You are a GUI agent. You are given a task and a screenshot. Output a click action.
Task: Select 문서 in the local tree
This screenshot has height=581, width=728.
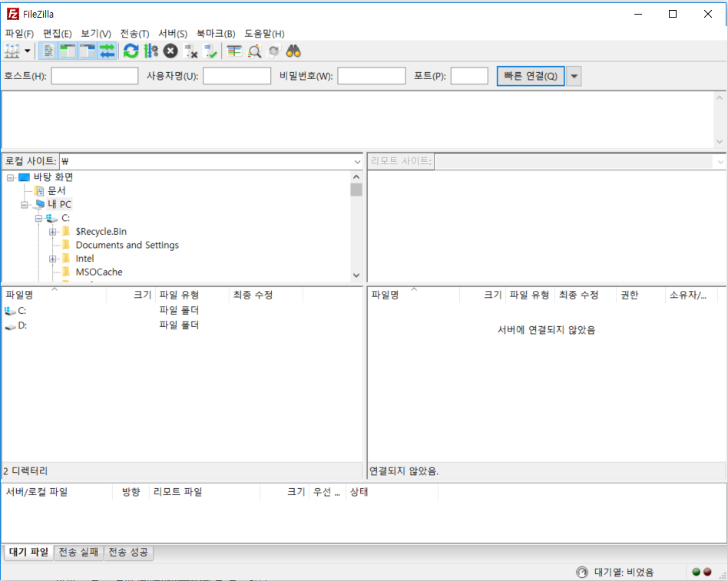(57, 191)
